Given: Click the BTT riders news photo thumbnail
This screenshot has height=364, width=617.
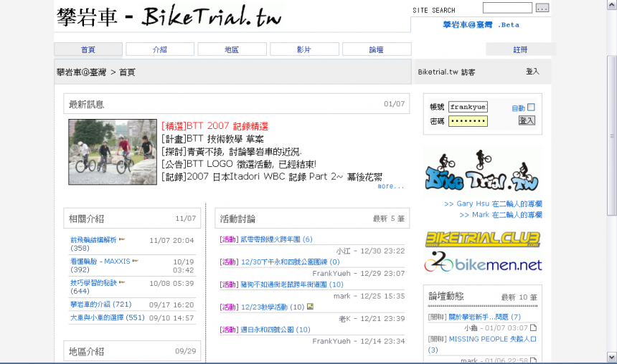Looking at the screenshot, I should [x=113, y=152].
